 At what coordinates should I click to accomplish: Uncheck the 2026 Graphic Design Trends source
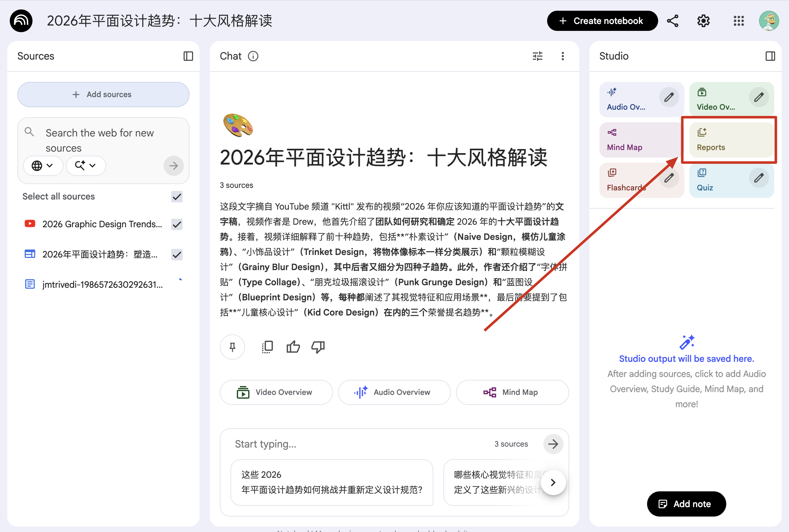click(x=177, y=224)
